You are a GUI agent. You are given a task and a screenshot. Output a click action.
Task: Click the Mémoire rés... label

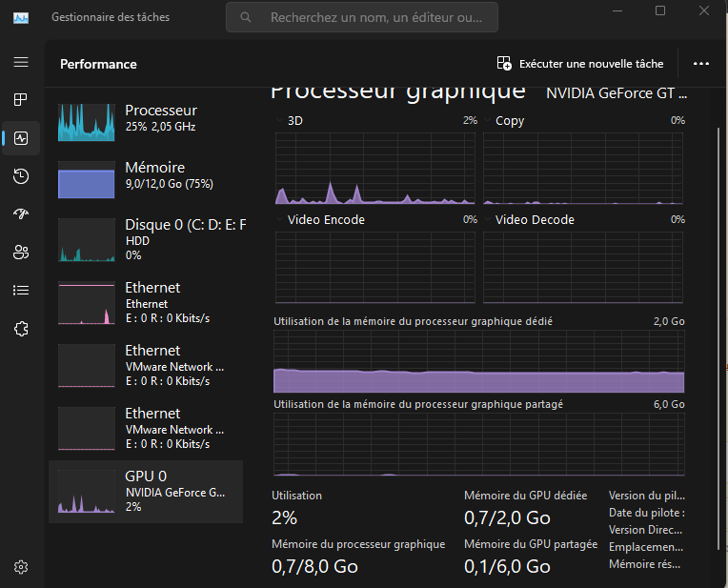coord(644,564)
